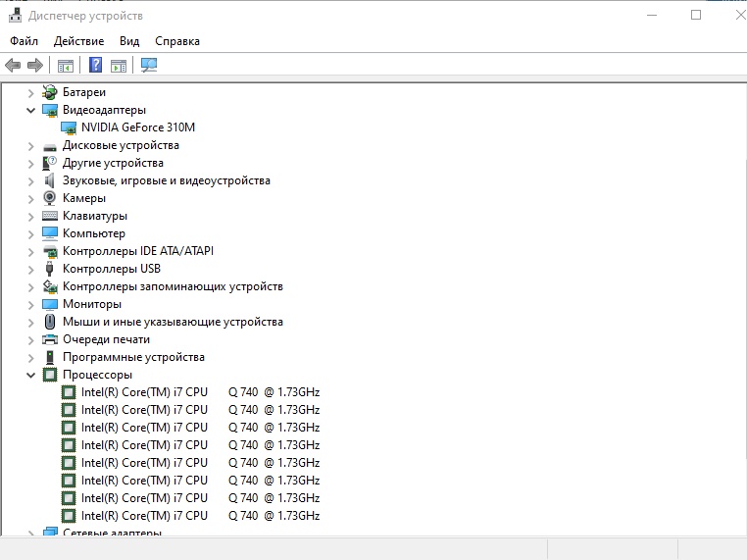Open the Вид menu
The height and width of the screenshot is (560, 747).
[129, 41]
